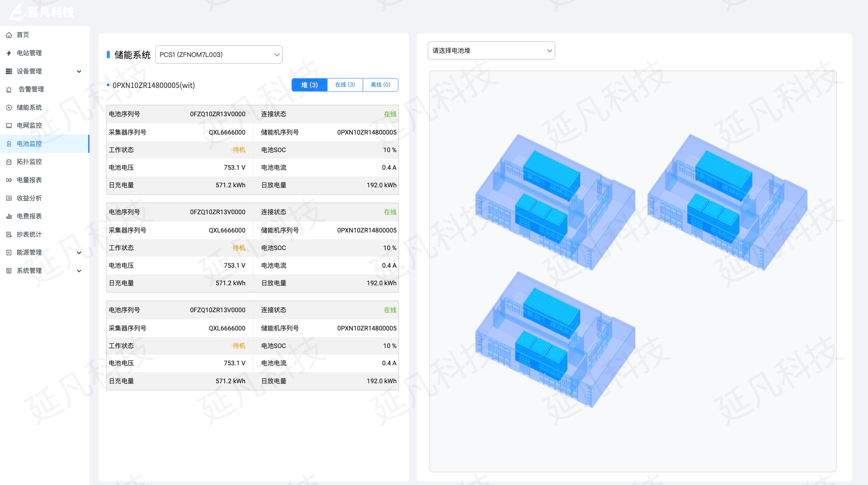Click the electricity bill report bar icon
The height and width of the screenshot is (485, 868).
coord(9,216)
